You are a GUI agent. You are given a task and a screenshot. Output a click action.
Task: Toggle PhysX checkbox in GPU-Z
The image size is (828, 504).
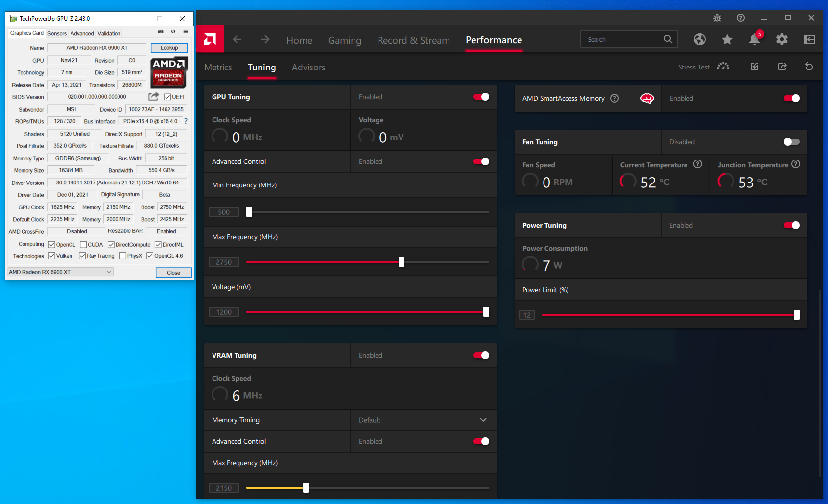[x=122, y=256]
